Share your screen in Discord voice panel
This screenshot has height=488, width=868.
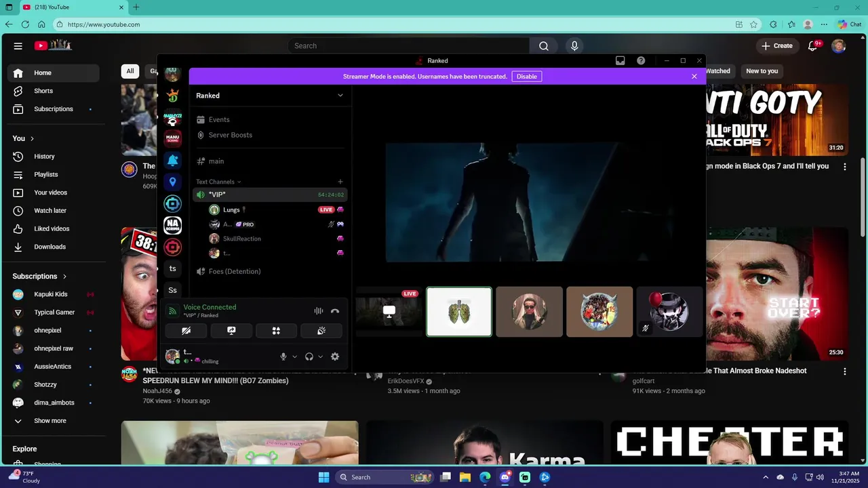click(x=231, y=331)
